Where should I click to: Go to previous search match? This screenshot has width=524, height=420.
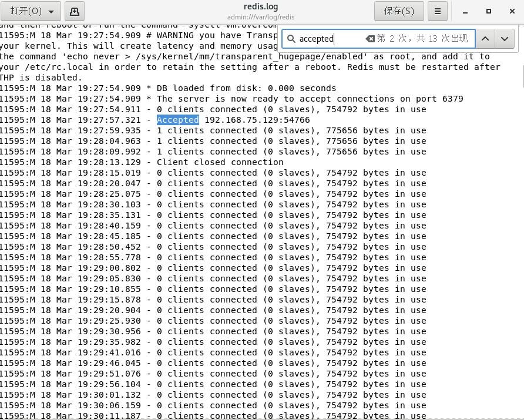[x=485, y=39]
